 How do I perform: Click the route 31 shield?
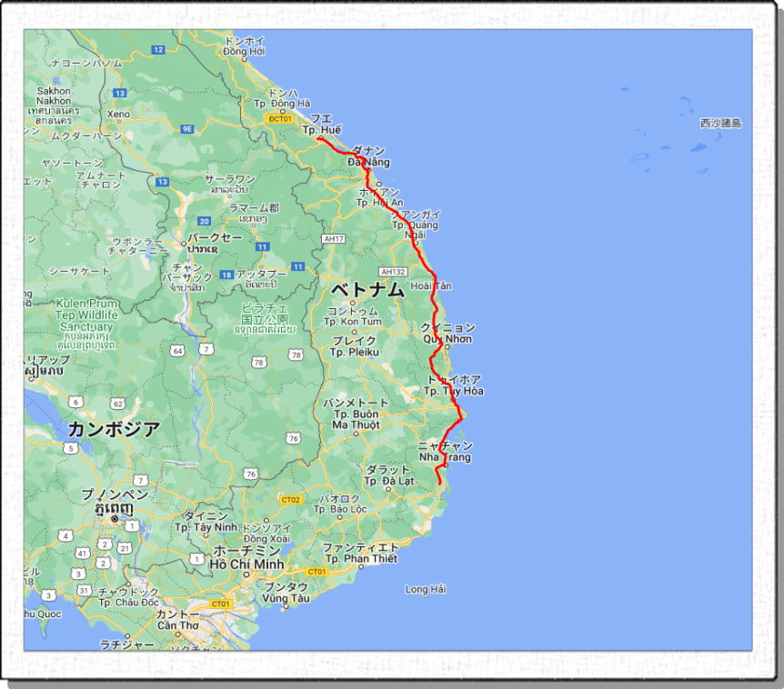tap(83, 591)
